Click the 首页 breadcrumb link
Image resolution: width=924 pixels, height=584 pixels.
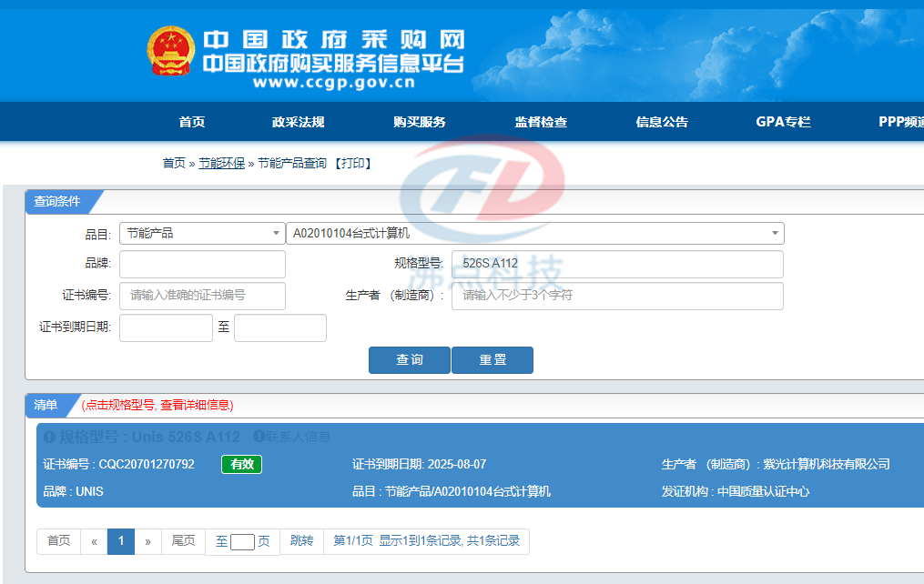tap(174, 163)
